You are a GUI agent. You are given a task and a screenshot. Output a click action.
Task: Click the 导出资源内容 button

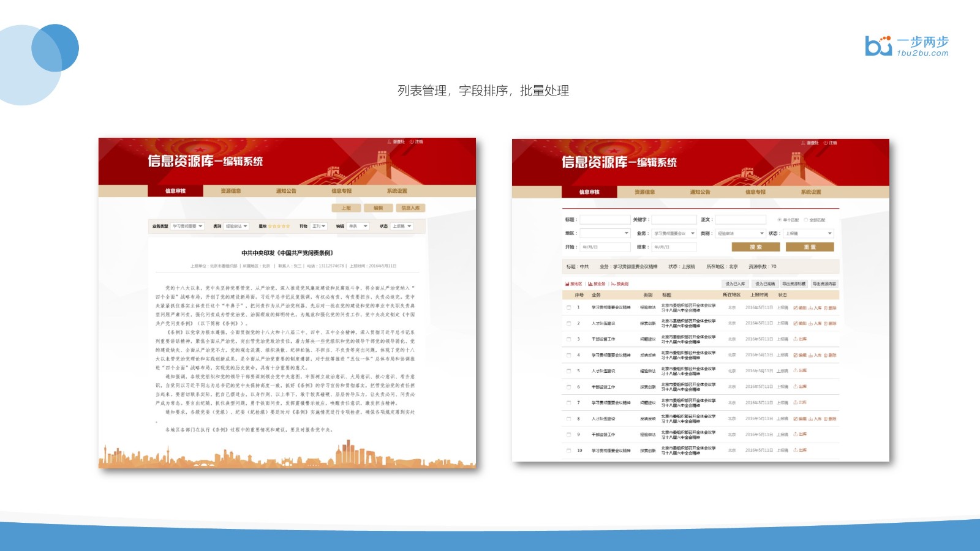click(824, 284)
